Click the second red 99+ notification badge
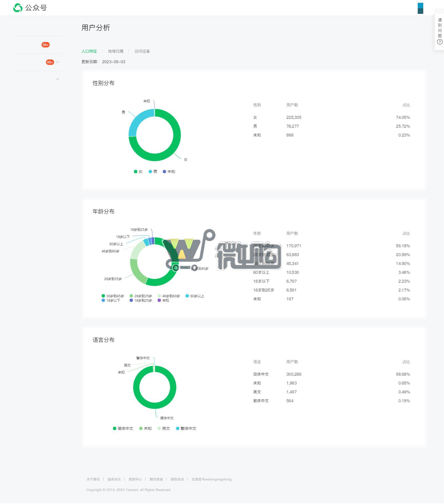Image resolution: width=444 pixels, height=504 pixels. click(50, 62)
